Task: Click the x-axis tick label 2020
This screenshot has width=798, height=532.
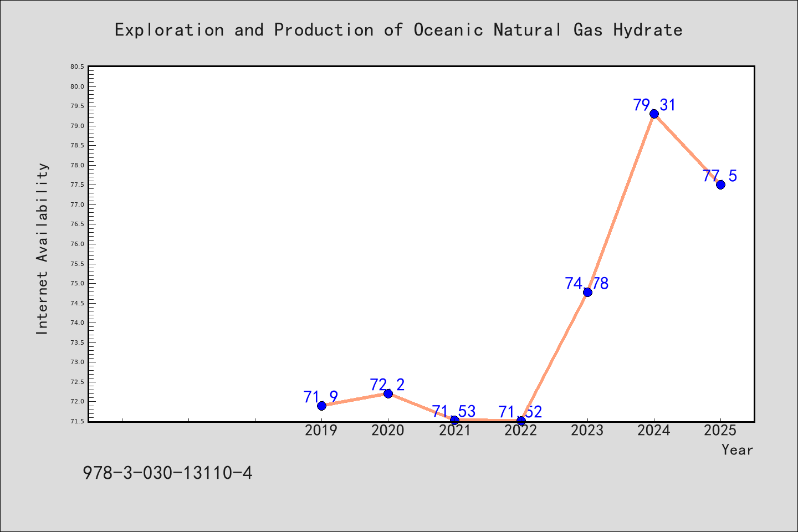Action: coord(388,430)
